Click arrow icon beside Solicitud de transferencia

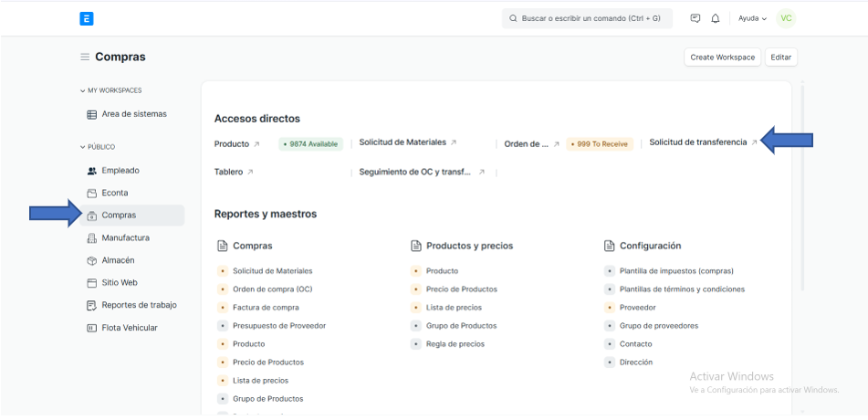[x=754, y=142]
